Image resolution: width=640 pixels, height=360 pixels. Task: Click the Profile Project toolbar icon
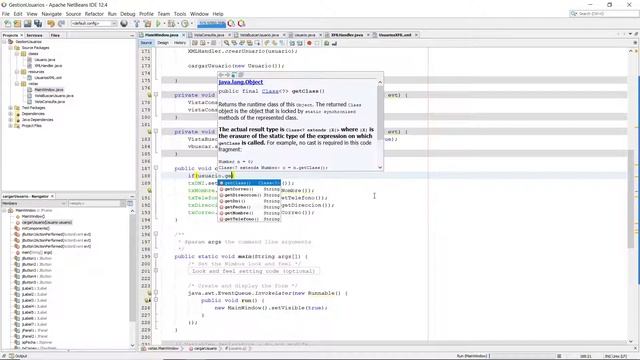click(x=185, y=24)
